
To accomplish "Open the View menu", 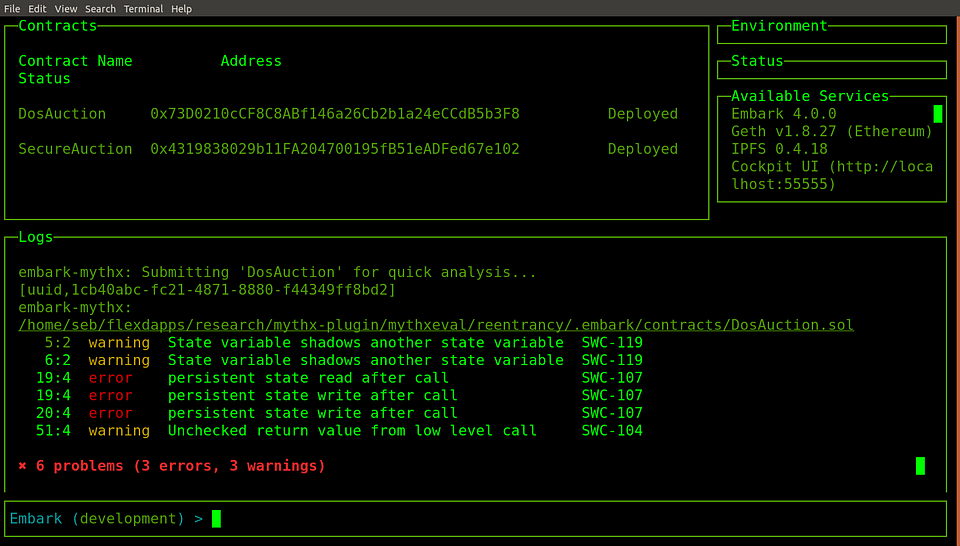I will 66,9.
